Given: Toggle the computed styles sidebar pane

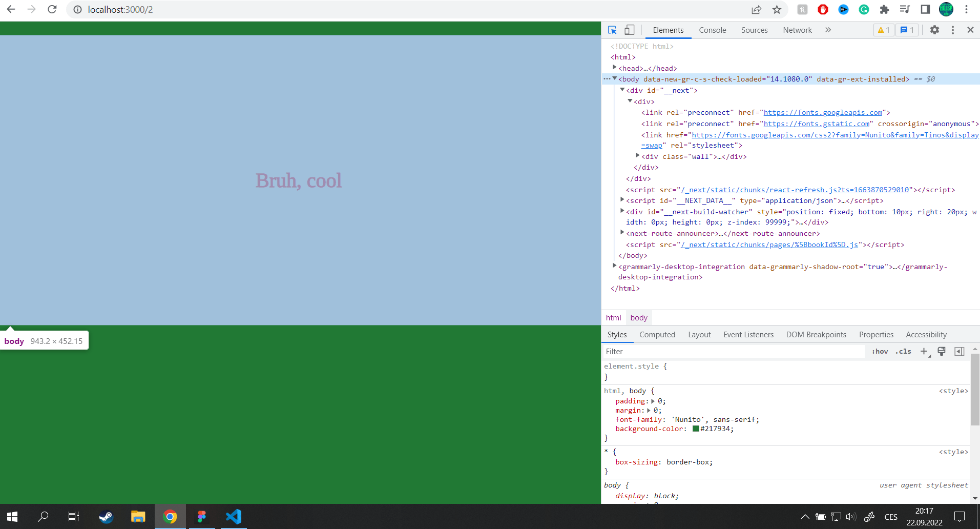Looking at the screenshot, I should [x=960, y=352].
